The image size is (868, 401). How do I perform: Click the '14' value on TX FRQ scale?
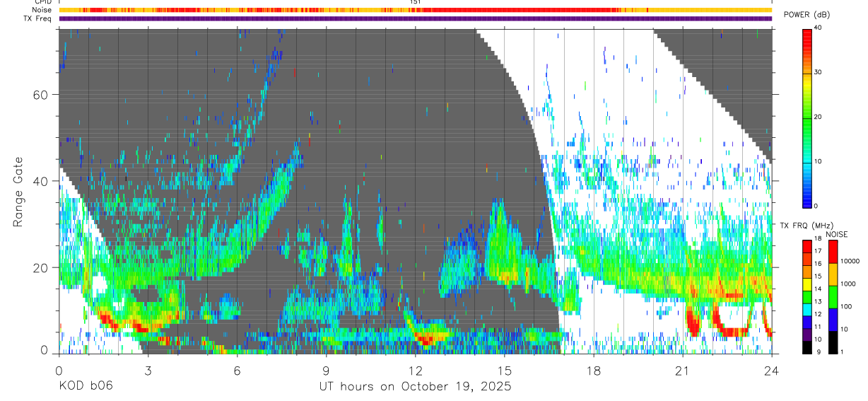pos(818,289)
